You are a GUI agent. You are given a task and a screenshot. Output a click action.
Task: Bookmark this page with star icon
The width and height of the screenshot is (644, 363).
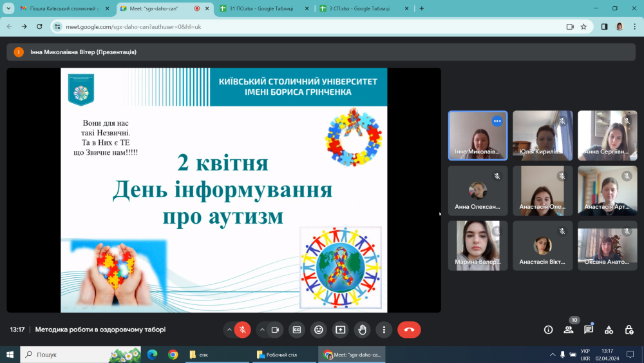(583, 26)
